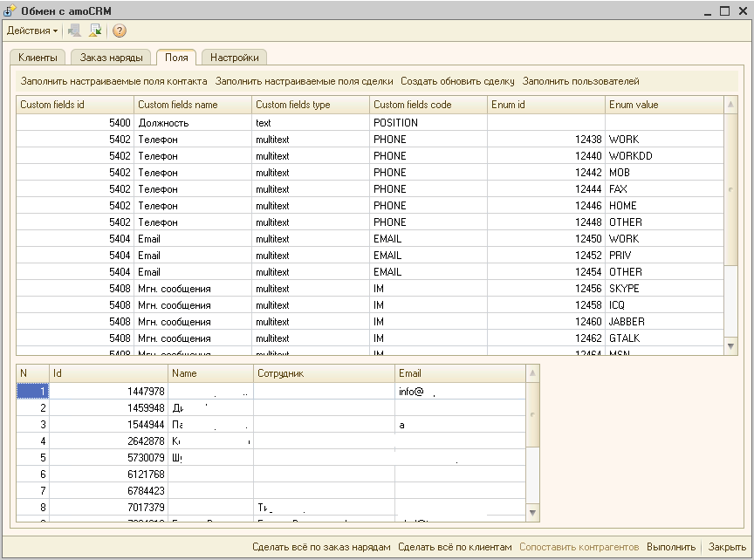Select the text type cell
Screen dimensions: 754x560
311,123
